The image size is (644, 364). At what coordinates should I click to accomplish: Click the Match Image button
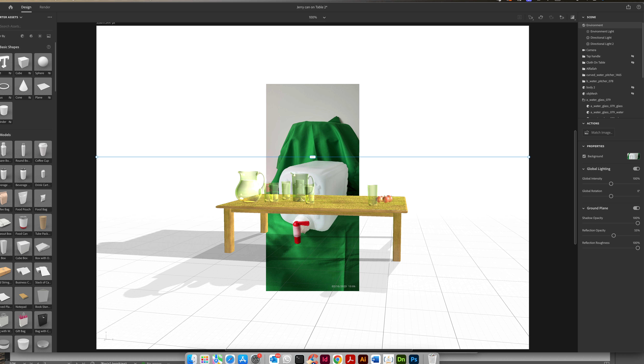point(598,133)
